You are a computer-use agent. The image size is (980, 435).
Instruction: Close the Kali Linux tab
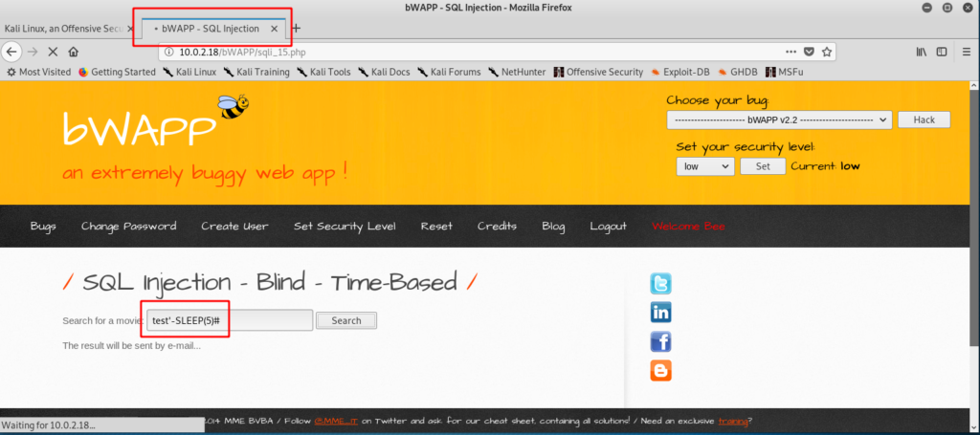pyautogui.click(x=130, y=29)
